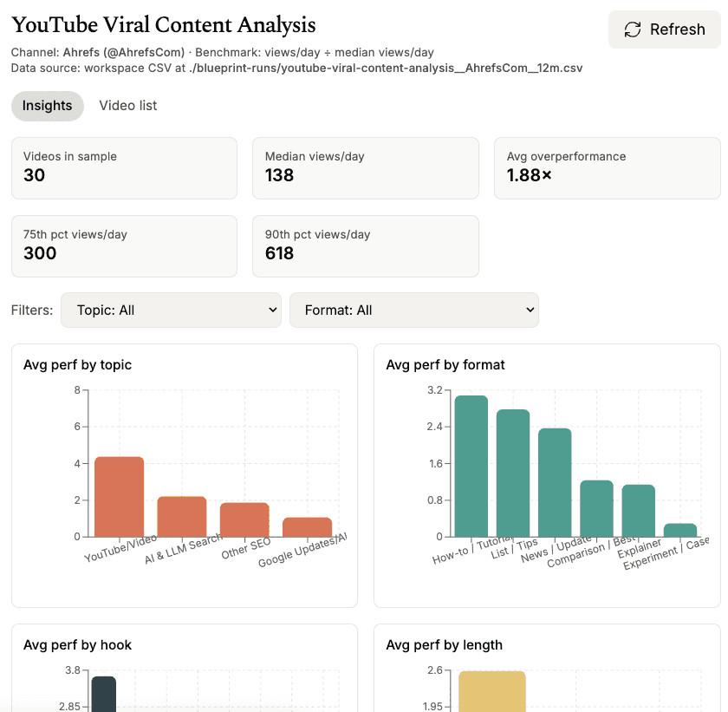Viewport: 728px width, 712px height.
Task: Click the Experiment / Case format bar
Action: (680, 531)
